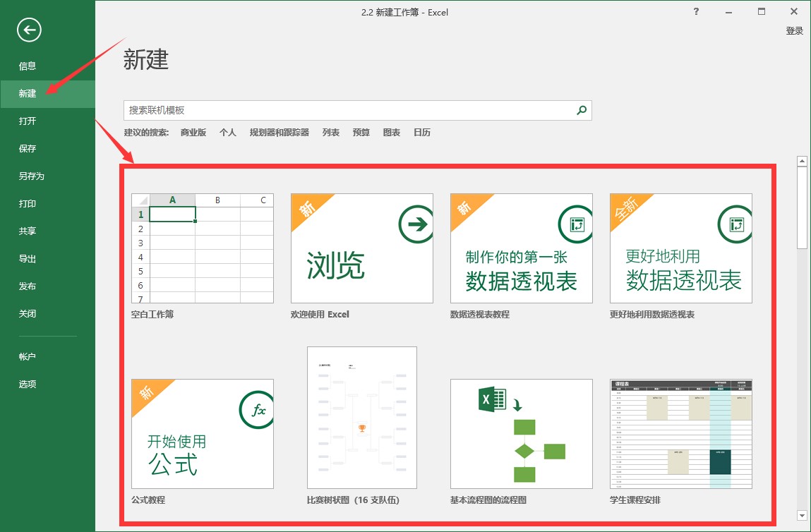811x532 pixels.
Task: Click the help question mark icon
Action: click(696, 12)
